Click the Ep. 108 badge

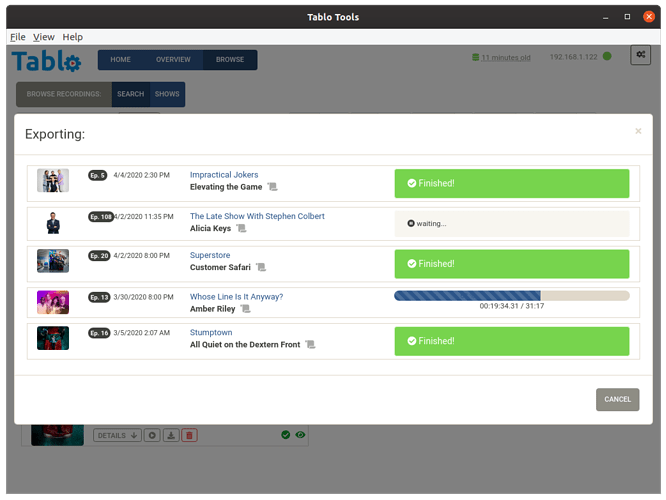click(101, 217)
